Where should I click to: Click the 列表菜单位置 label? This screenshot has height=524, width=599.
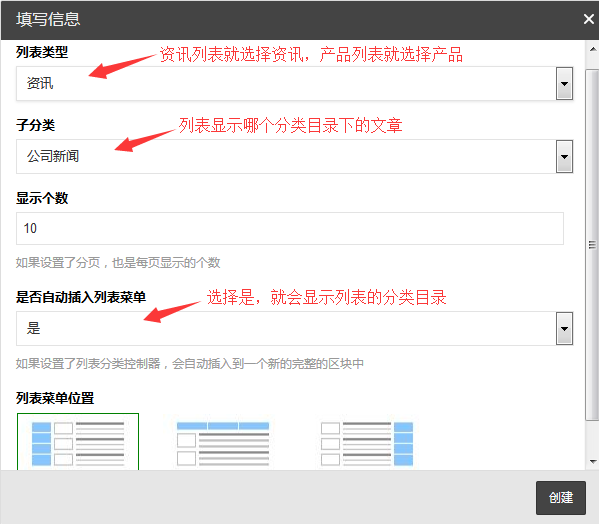coord(55,398)
